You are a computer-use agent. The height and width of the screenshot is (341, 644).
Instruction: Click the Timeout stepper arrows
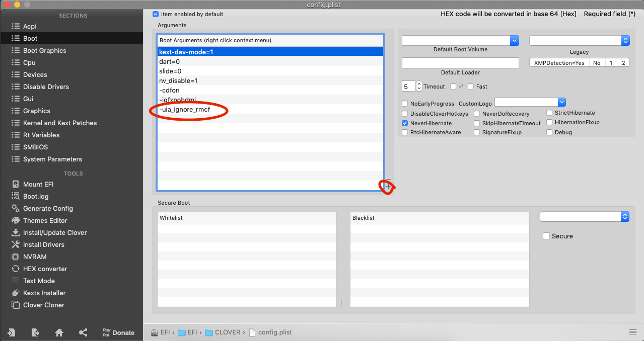419,87
